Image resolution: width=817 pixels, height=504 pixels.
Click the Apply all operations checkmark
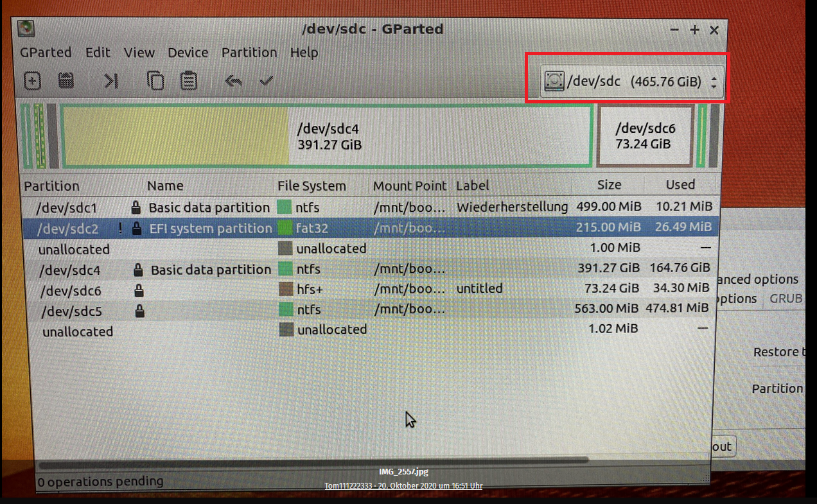point(267,81)
